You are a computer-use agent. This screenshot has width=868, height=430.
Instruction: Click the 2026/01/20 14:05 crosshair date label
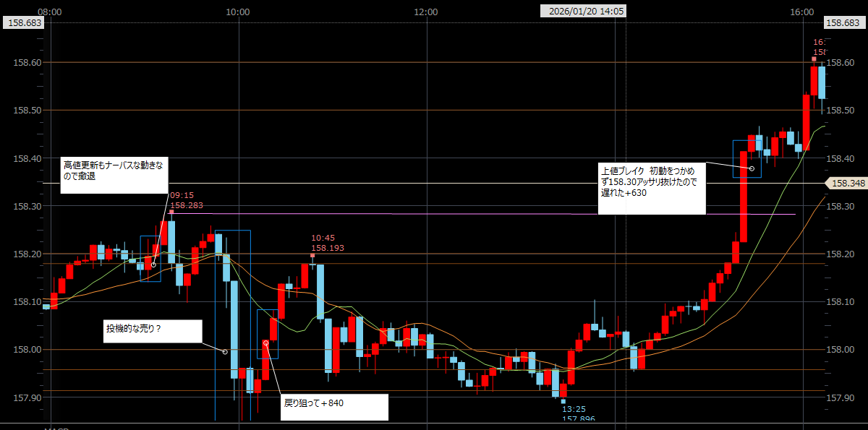[x=586, y=11]
